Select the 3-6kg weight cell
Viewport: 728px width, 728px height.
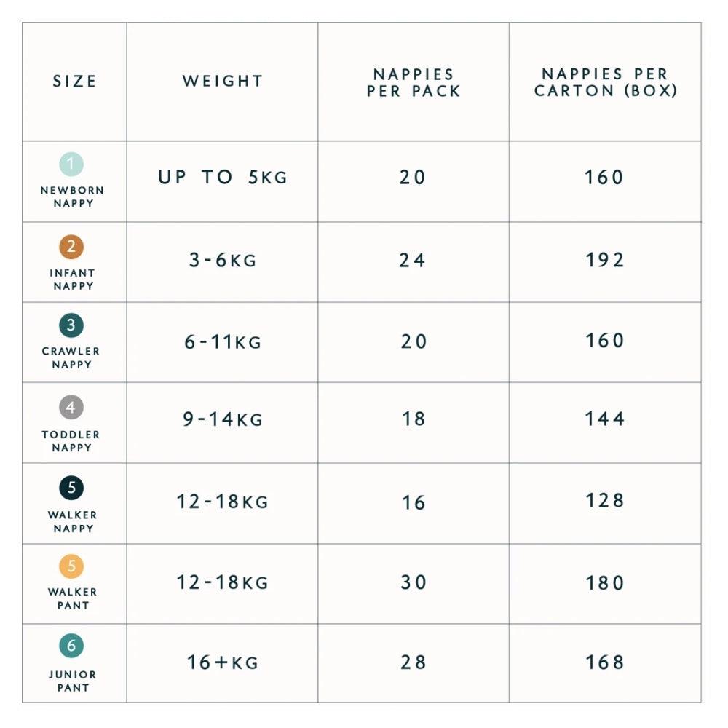[x=223, y=260]
